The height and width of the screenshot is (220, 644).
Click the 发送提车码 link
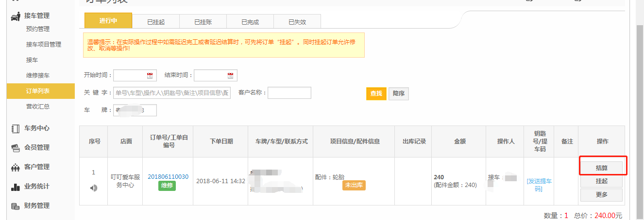(539, 185)
